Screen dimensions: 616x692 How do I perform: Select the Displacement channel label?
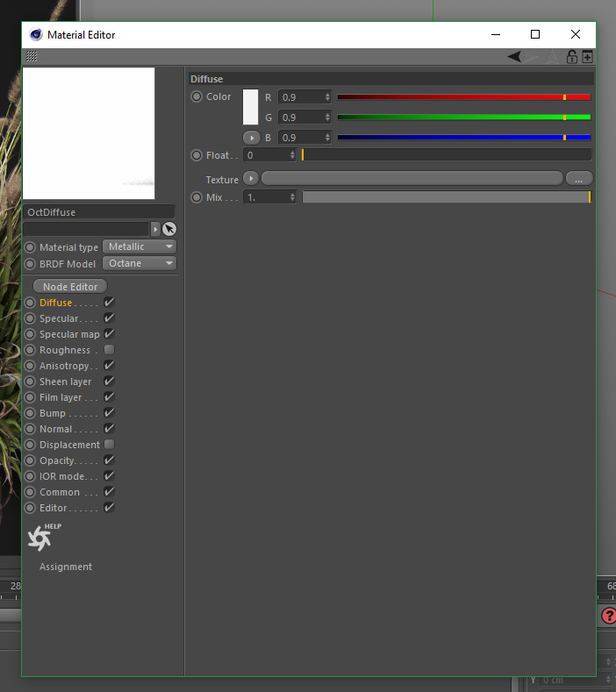pos(70,445)
